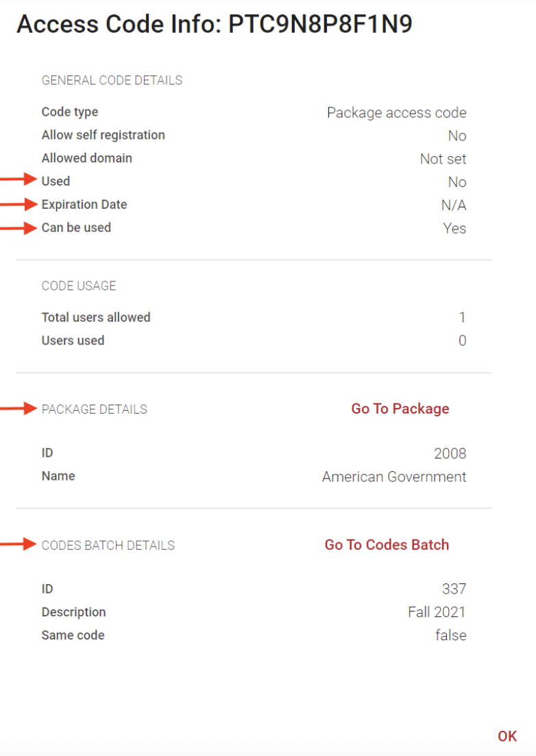Image resolution: width=536 pixels, height=756 pixels.
Task: Click the Code Usage section heading
Action: coord(79,286)
